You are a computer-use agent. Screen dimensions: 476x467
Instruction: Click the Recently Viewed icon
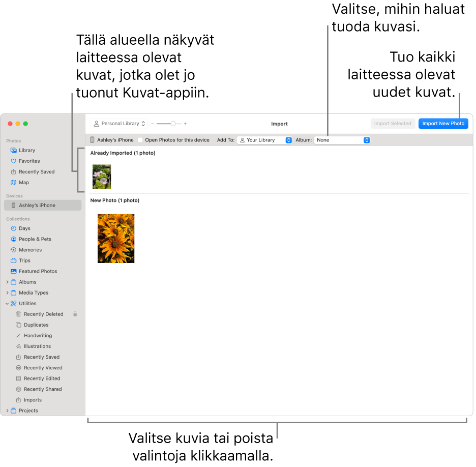coord(18,369)
